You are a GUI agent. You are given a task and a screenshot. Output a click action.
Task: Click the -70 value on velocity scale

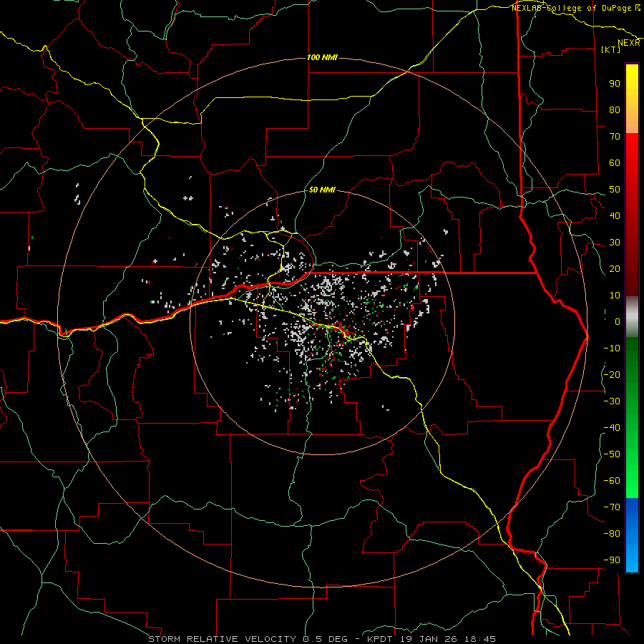click(x=612, y=507)
